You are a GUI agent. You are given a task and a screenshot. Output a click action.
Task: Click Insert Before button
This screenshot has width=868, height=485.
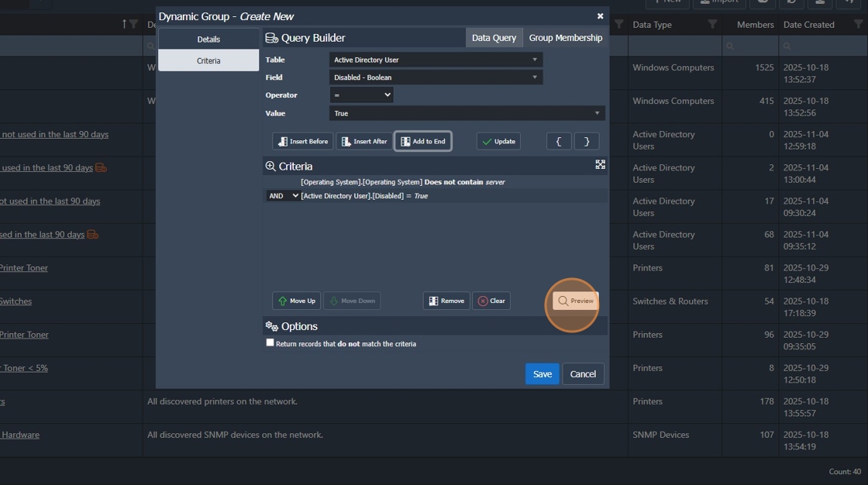pyautogui.click(x=303, y=141)
